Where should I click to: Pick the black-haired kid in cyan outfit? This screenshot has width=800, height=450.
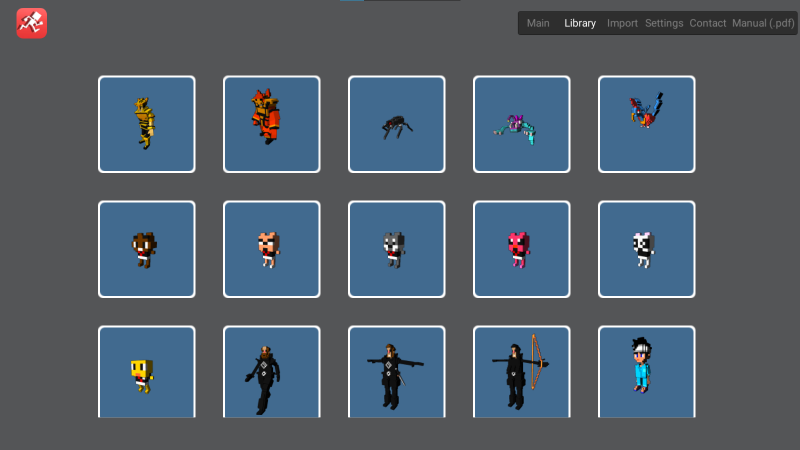click(646, 372)
